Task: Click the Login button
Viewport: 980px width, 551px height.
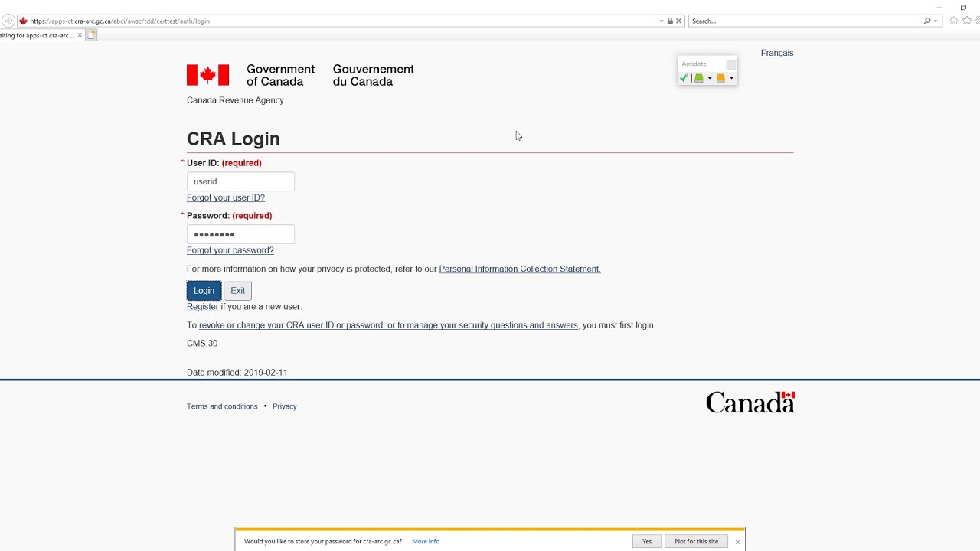Action: (x=204, y=291)
